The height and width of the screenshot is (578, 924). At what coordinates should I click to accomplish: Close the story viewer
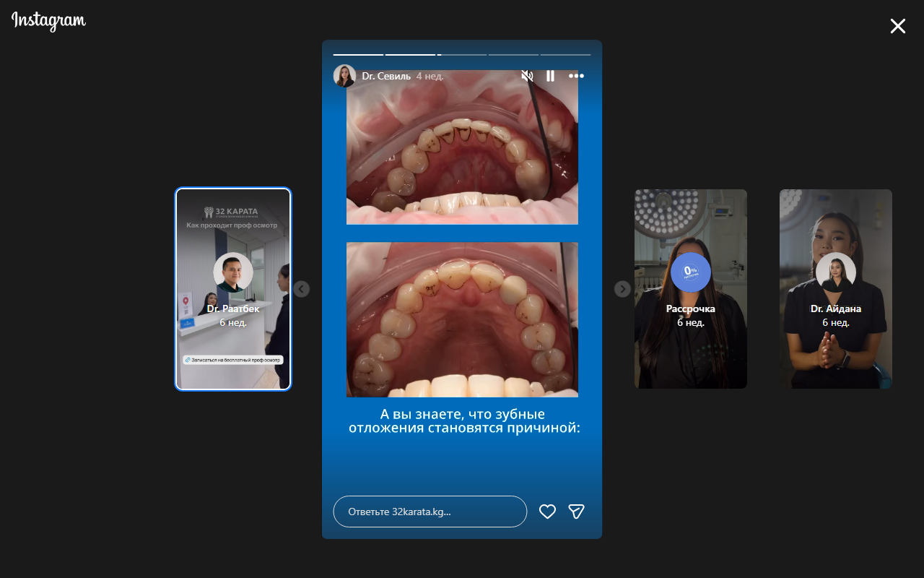point(897,27)
